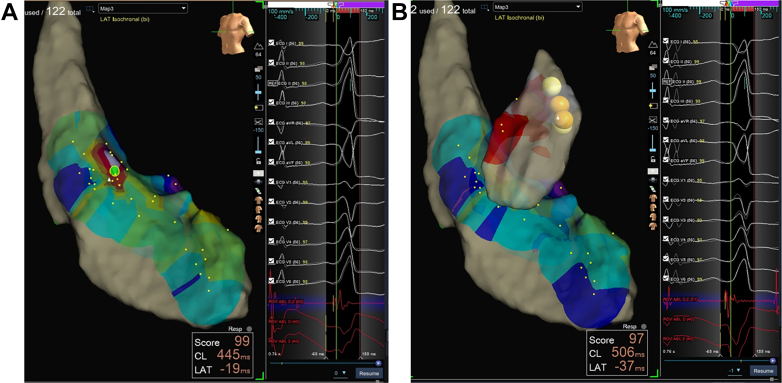Click the white rectangle icon in panel B toolbar
The height and width of the screenshot is (383, 782).
pos(653,171)
